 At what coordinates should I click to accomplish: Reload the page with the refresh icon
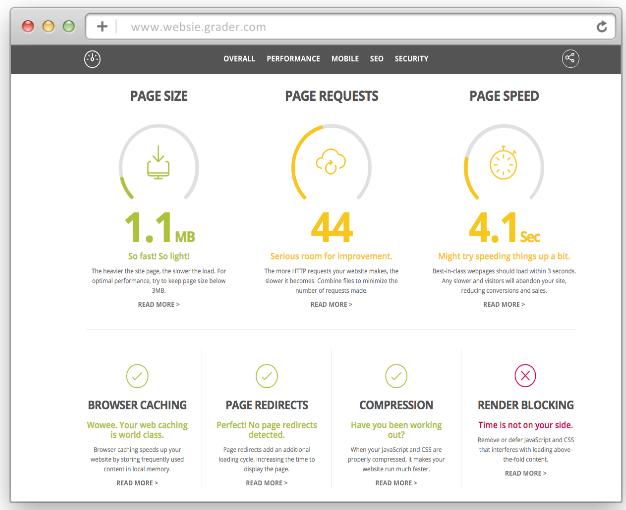pyautogui.click(x=602, y=27)
